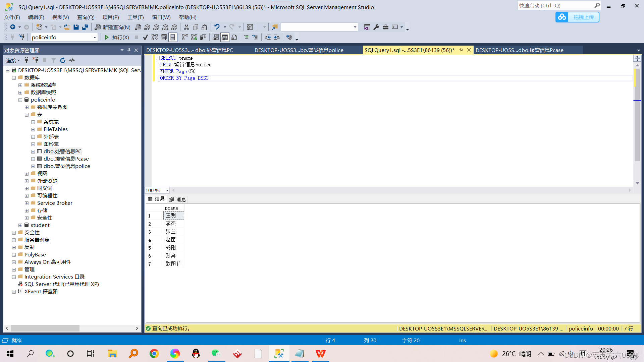Click the 连接 button in Object Explorer

click(x=12, y=60)
